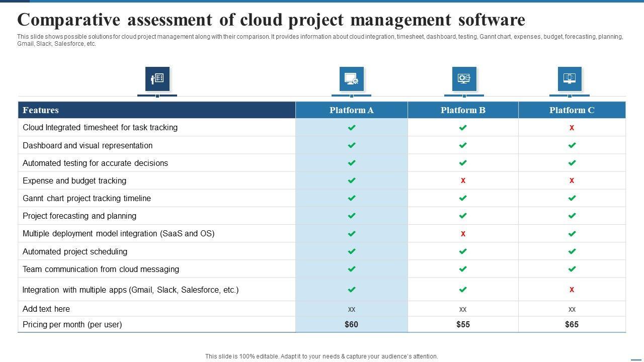Select 'Expense and budget tracking' text
The width and height of the screenshot is (644, 362).
pyautogui.click(x=74, y=180)
